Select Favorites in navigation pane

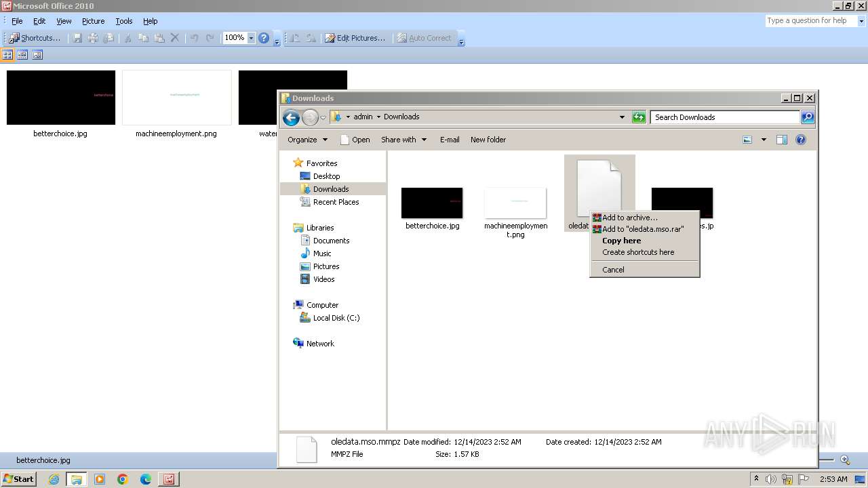point(321,163)
